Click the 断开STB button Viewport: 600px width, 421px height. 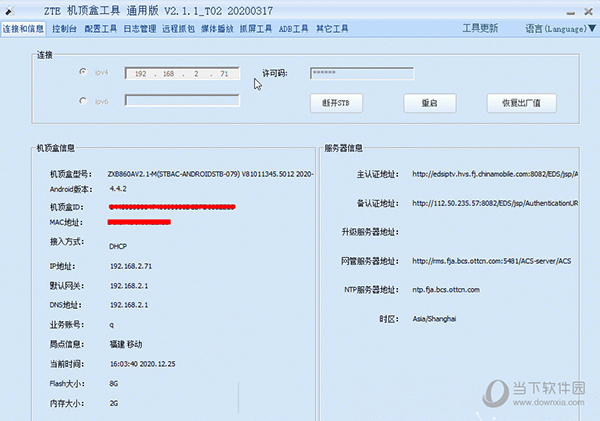click(336, 103)
